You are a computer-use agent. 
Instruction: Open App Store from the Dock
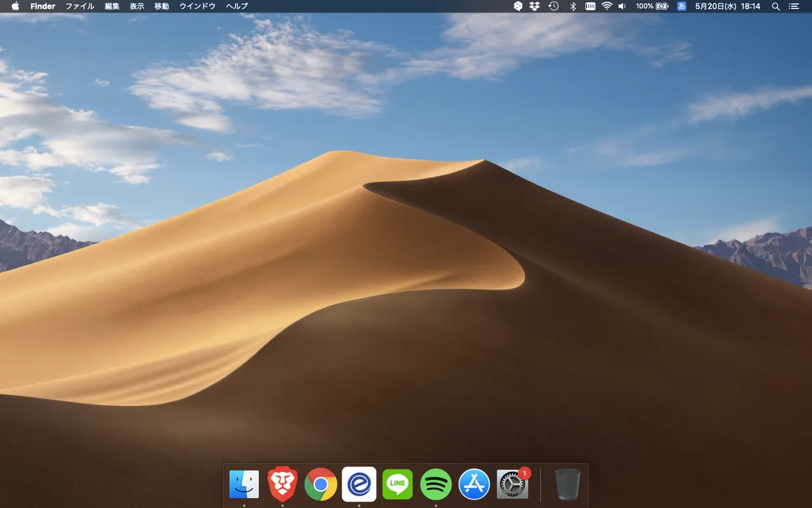click(x=475, y=485)
